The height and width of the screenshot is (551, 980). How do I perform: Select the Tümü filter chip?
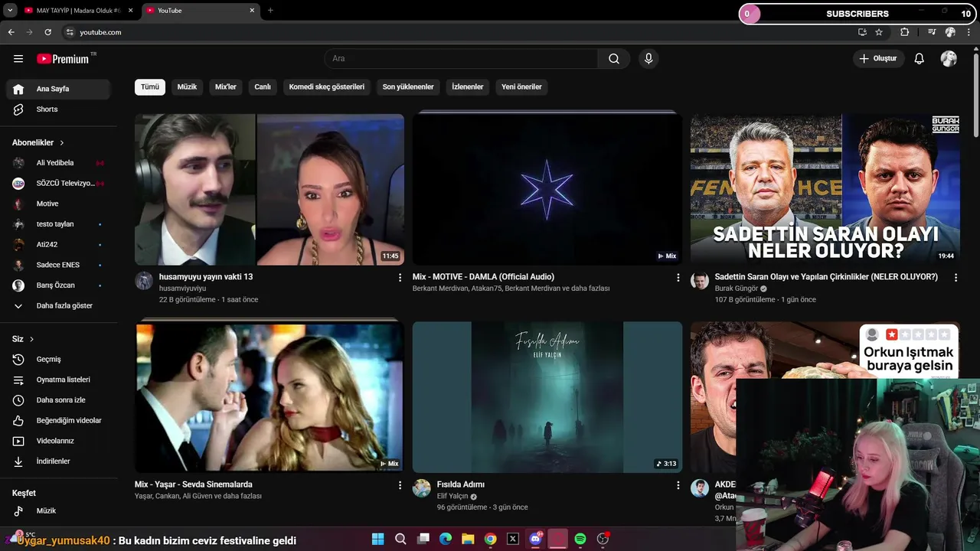point(150,87)
